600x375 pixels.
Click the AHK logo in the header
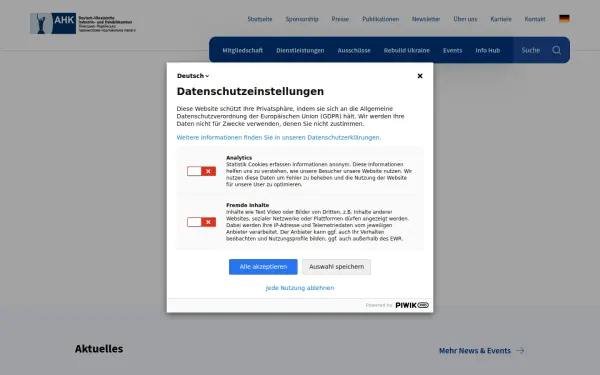83,23
